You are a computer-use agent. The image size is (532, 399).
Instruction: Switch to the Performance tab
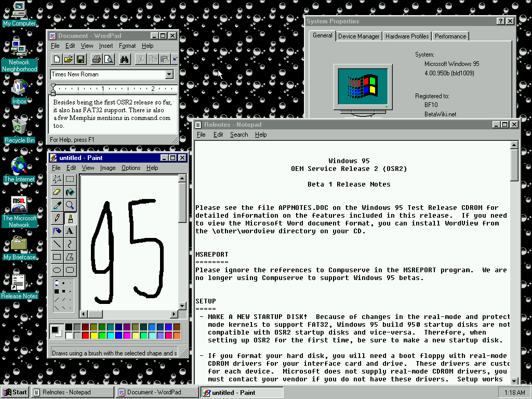[x=450, y=36]
